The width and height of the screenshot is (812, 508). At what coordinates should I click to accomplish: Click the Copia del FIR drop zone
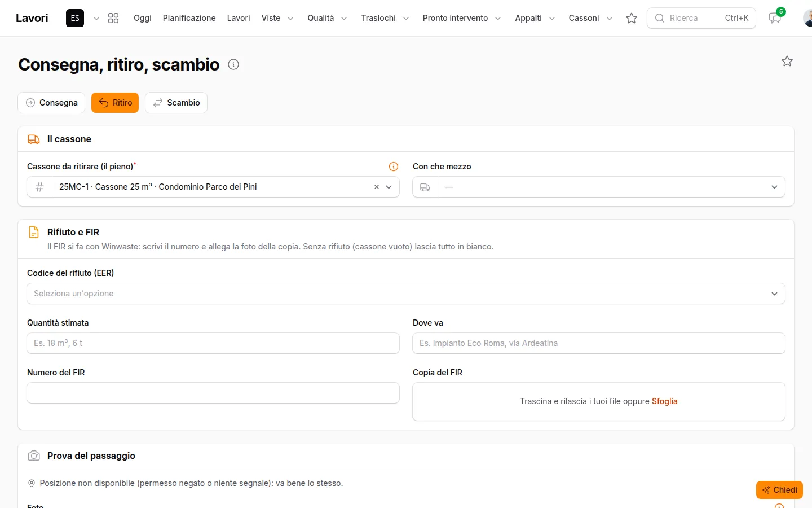pyautogui.click(x=599, y=402)
